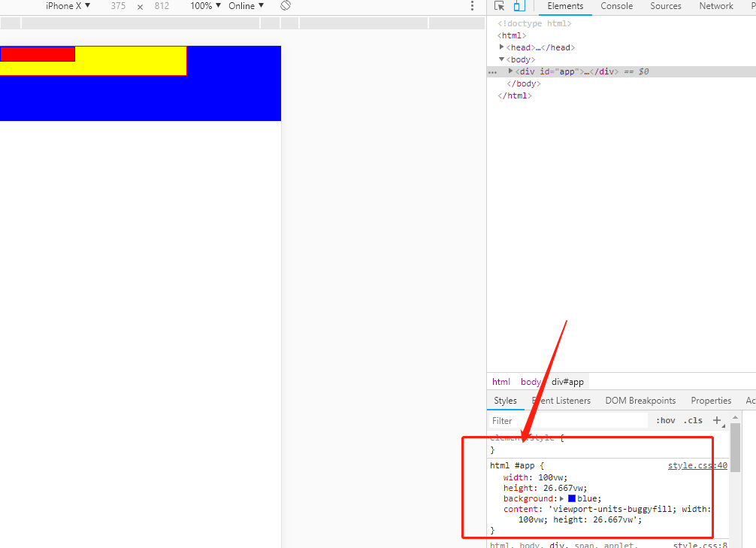Click the content viewport-units-buggyfill declaration
Screen dimensions: 756x548
(x=607, y=514)
